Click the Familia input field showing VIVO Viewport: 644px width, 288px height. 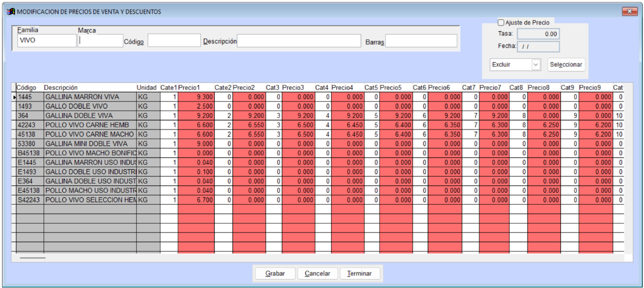(47, 41)
